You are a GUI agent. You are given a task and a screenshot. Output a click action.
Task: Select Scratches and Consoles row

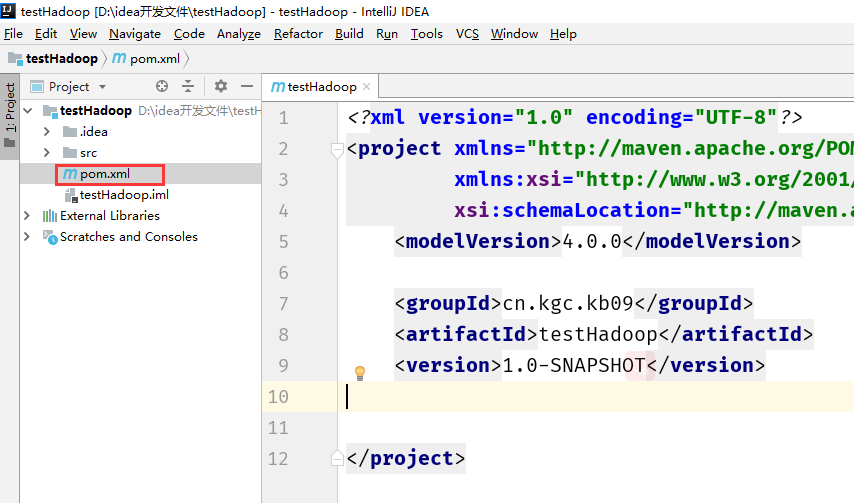click(141, 237)
